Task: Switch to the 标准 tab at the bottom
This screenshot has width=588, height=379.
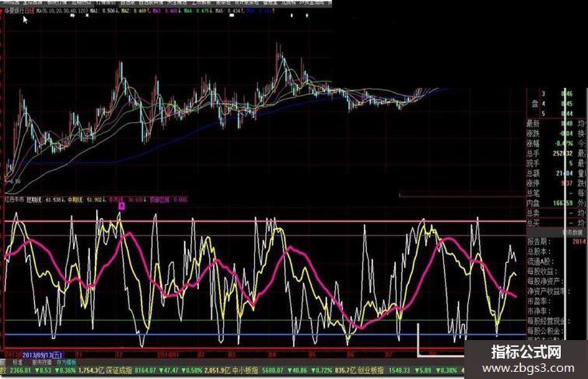Action: click(17, 363)
